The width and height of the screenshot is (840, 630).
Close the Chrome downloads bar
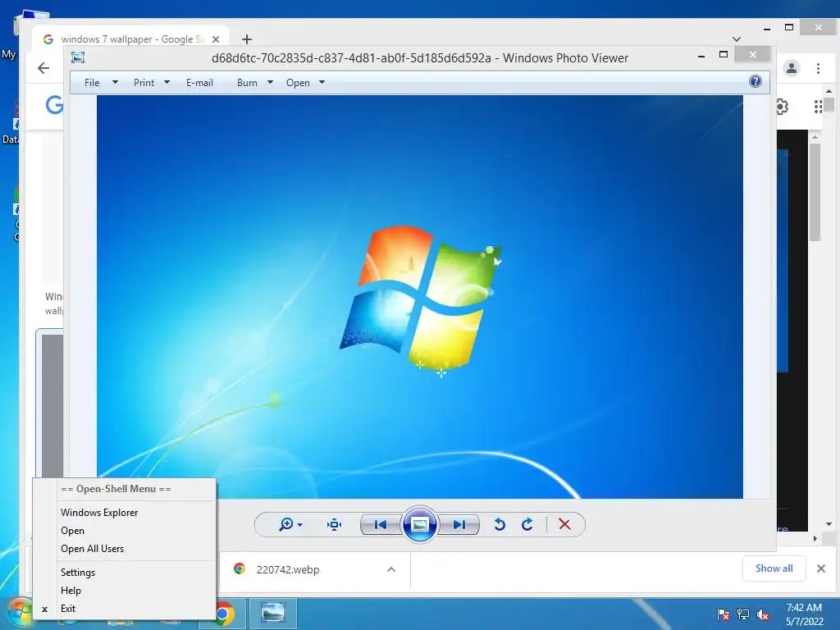pyautogui.click(x=820, y=568)
